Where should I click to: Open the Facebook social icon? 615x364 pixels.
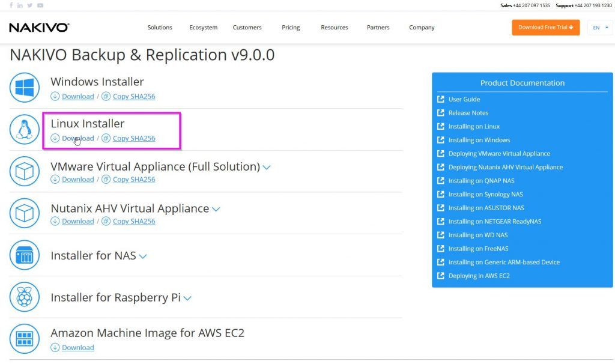point(11,5)
